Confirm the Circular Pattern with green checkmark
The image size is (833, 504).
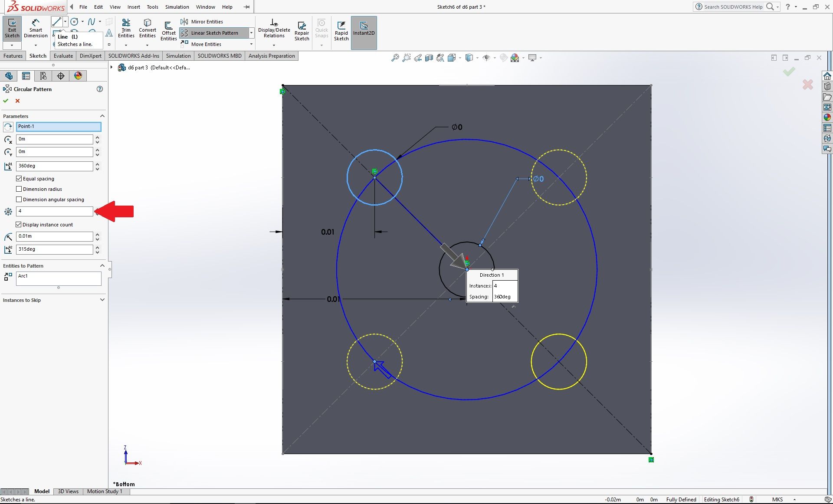tap(6, 101)
